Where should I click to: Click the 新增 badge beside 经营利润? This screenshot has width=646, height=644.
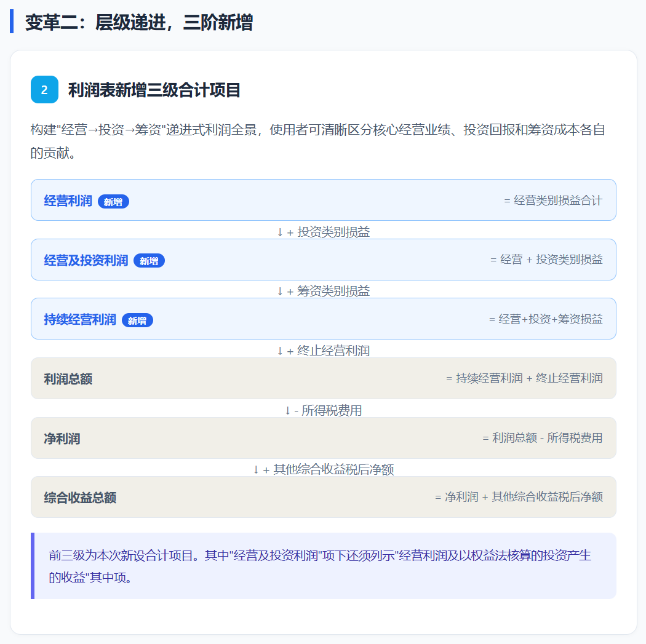coord(113,202)
